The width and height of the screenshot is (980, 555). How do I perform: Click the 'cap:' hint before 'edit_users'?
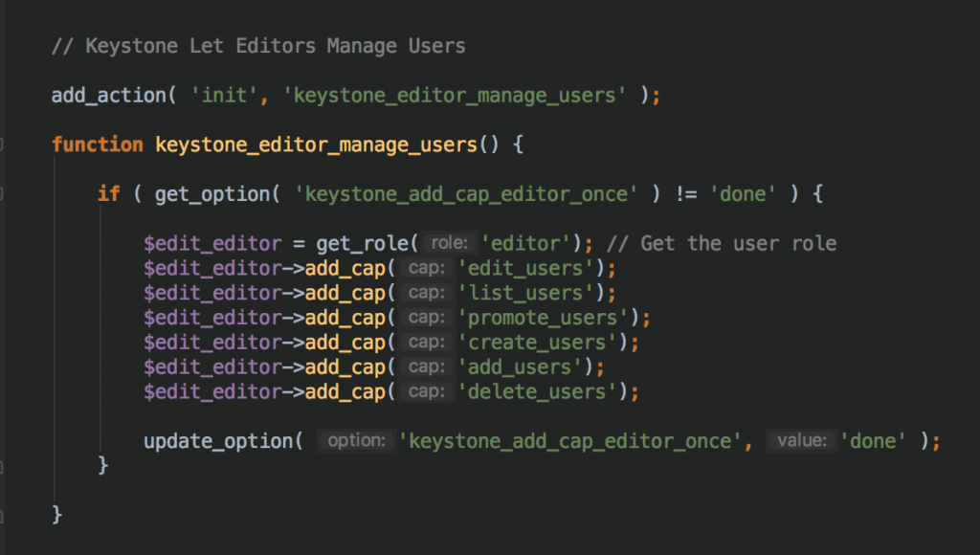click(427, 268)
